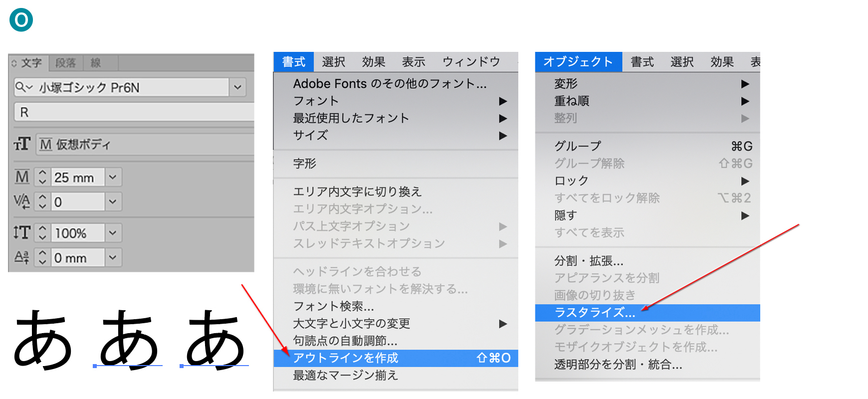This screenshot has height=399, width=868.
Task: Expand 大文字と小文字の変更 submenu
Action: click(x=396, y=324)
